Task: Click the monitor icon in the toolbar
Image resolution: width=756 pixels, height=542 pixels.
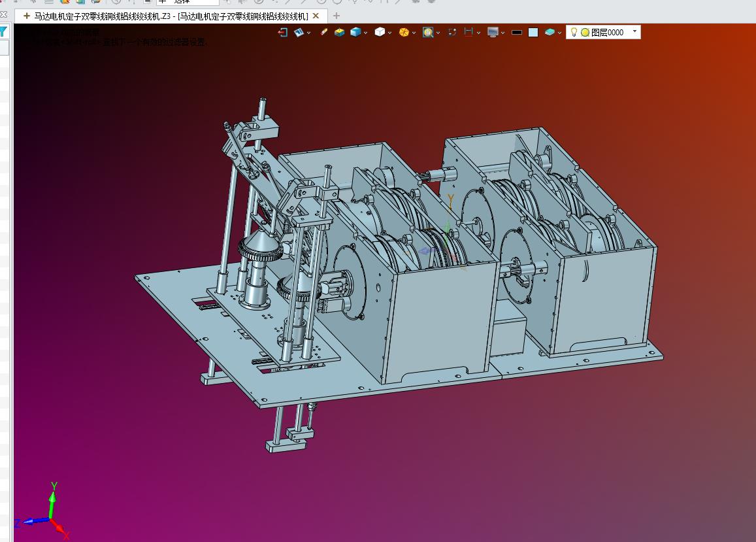Action: [493, 32]
